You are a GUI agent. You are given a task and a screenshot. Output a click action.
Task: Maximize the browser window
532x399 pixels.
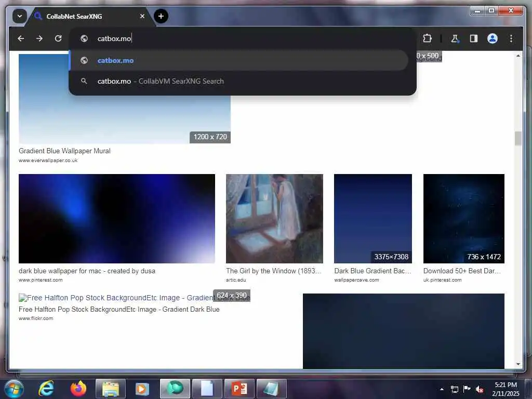pos(491,11)
